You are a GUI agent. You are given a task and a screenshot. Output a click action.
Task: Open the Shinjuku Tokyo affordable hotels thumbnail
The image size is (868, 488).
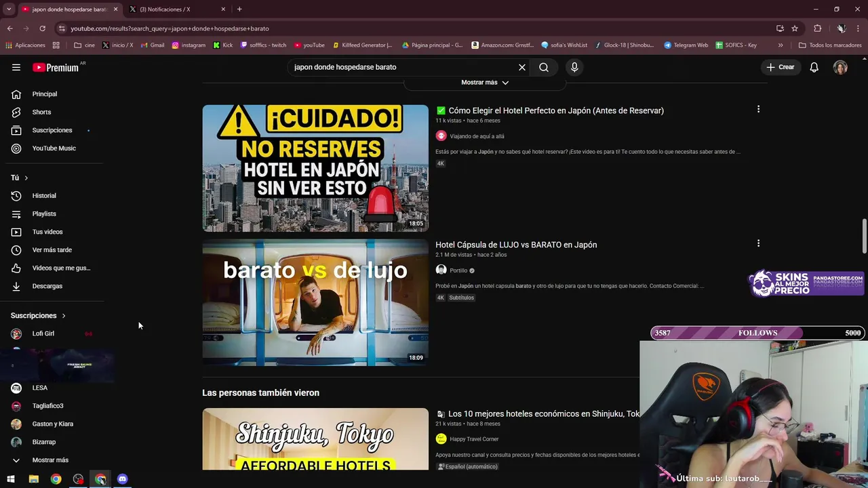[x=315, y=439]
